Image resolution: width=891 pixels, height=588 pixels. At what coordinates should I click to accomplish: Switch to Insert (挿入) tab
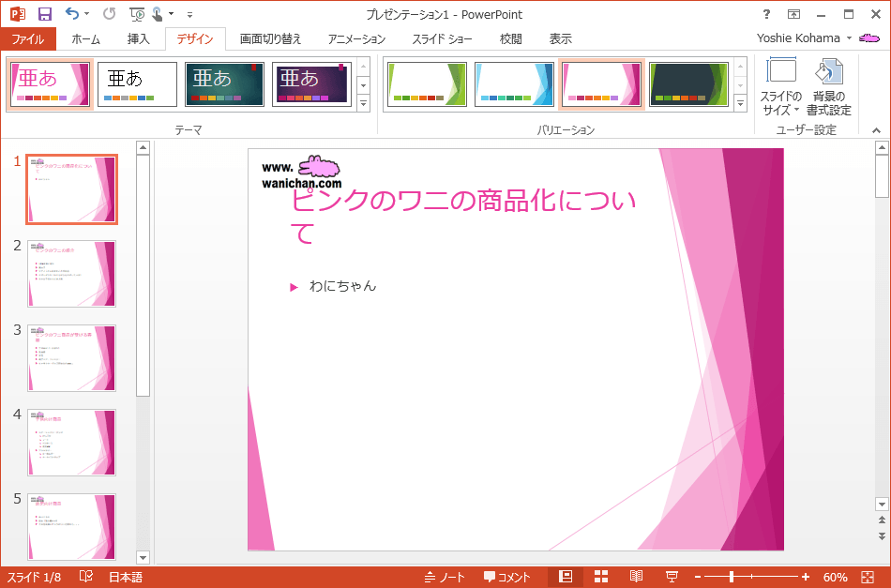[x=138, y=38]
